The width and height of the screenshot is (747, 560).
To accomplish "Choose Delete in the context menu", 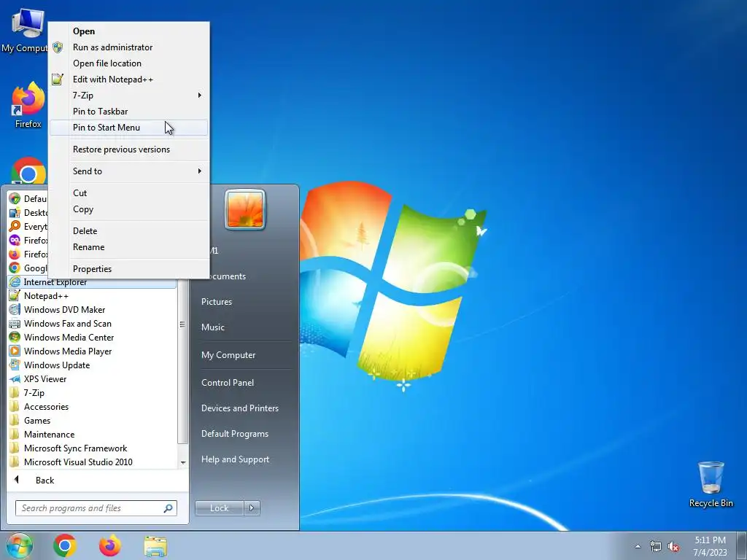I will pos(128,231).
